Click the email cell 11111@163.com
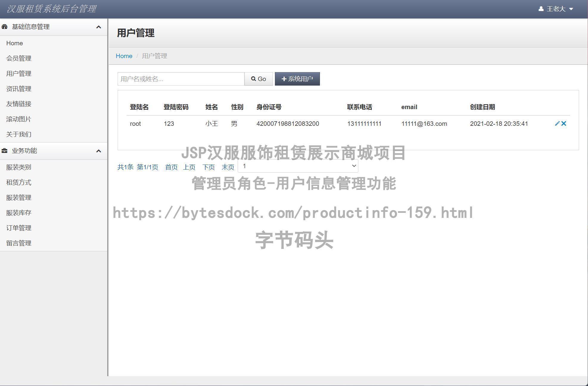 click(x=424, y=124)
